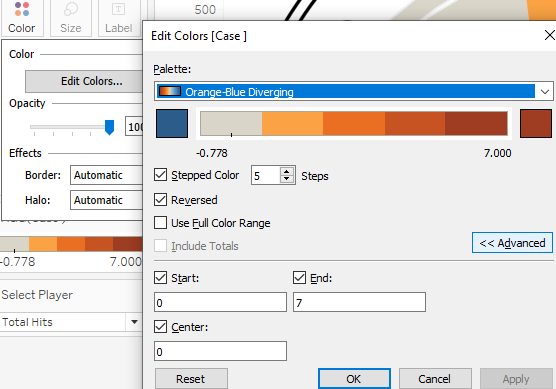Click the color legend bar on the sheet
Image resolution: width=556 pixels, height=389 pixels.
click(71, 244)
